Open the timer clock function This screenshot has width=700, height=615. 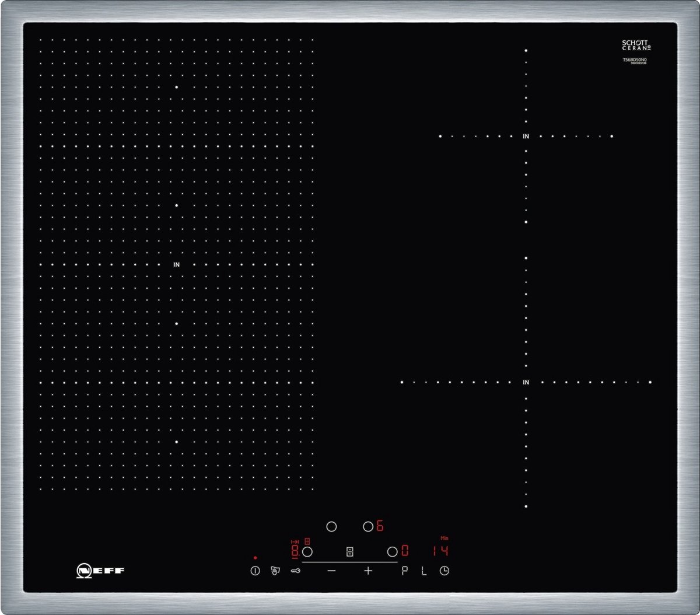444,571
